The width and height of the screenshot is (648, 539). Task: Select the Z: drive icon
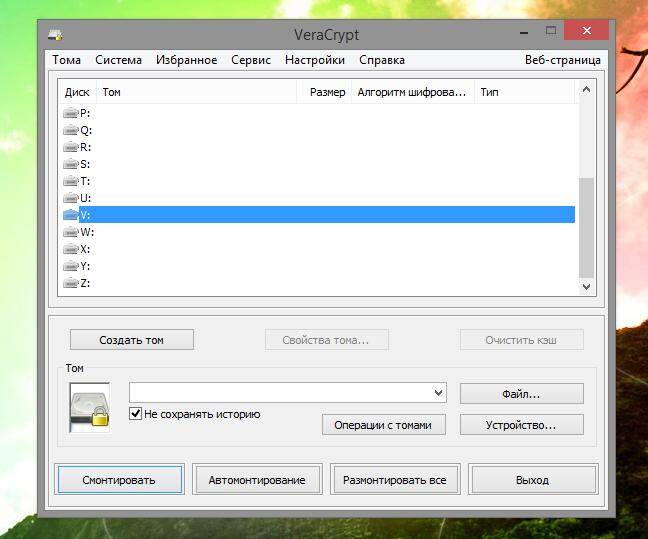click(x=71, y=283)
